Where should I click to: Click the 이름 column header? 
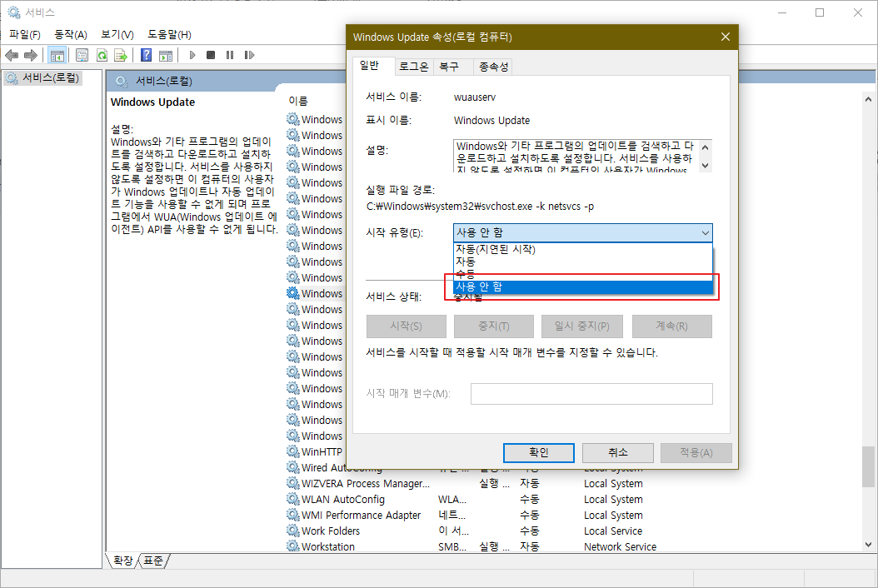click(298, 101)
